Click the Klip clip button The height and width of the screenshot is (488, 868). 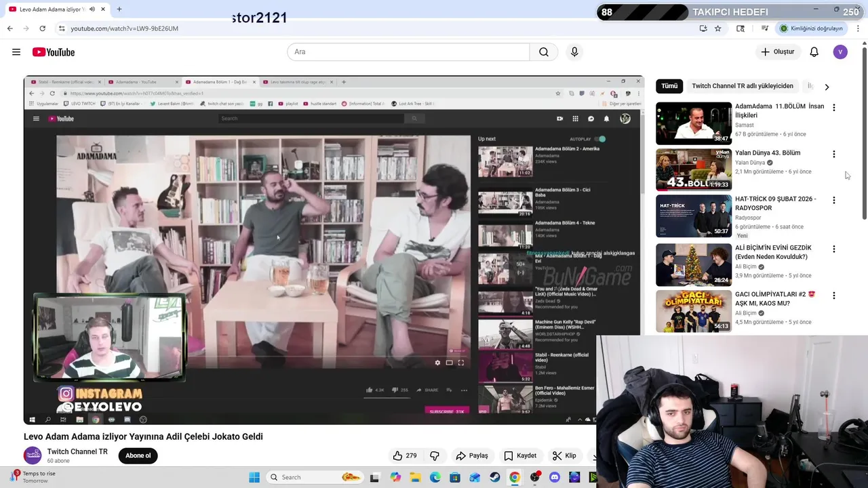[x=564, y=455]
